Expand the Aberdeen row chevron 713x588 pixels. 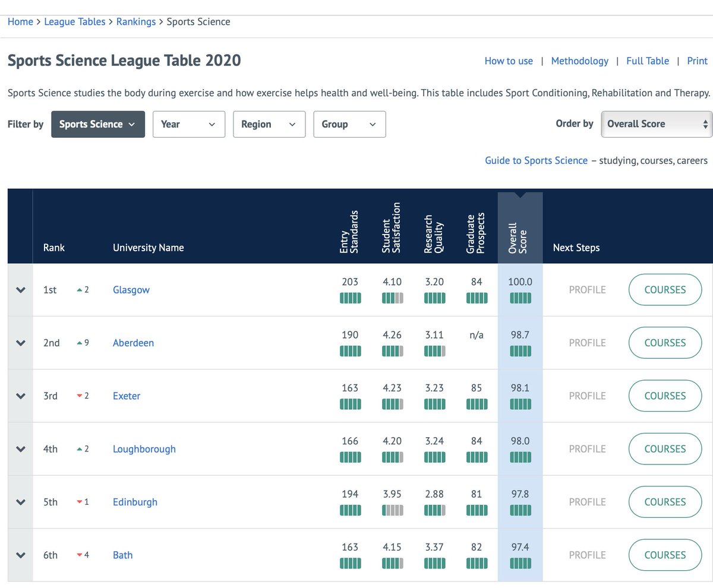(x=20, y=343)
